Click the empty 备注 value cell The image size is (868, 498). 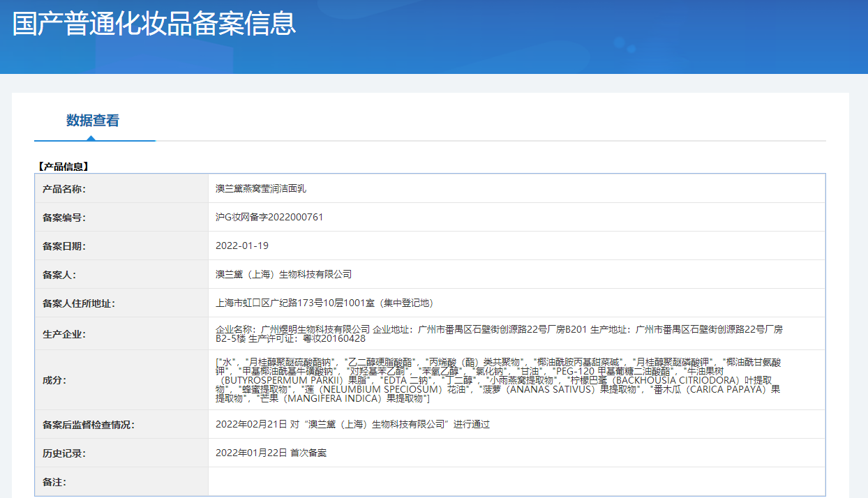516,482
